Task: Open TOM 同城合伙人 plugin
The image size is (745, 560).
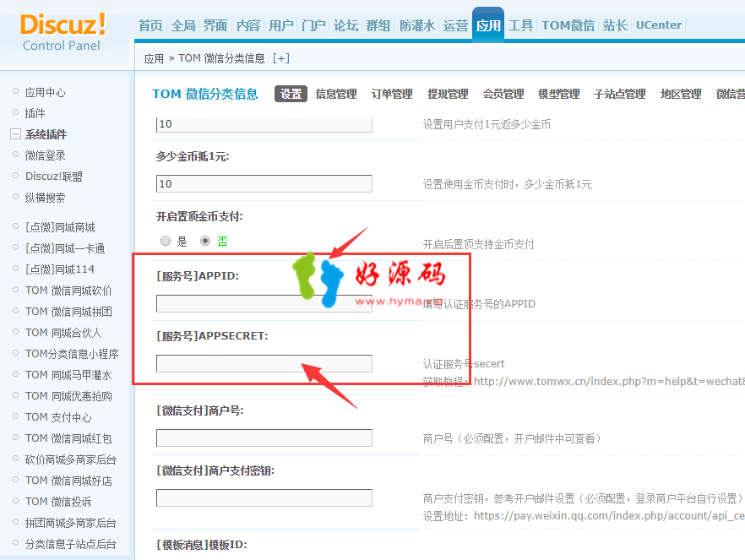Action: tap(63, 333)
